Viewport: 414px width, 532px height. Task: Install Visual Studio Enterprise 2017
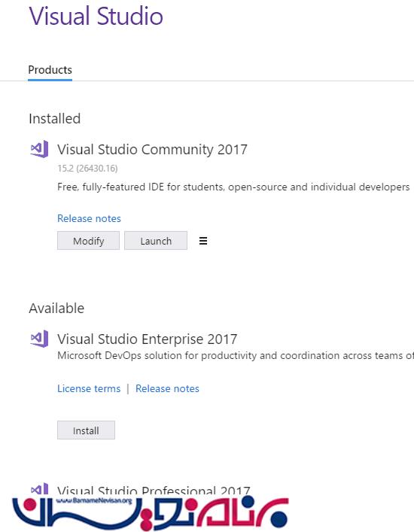click(87, 430)
